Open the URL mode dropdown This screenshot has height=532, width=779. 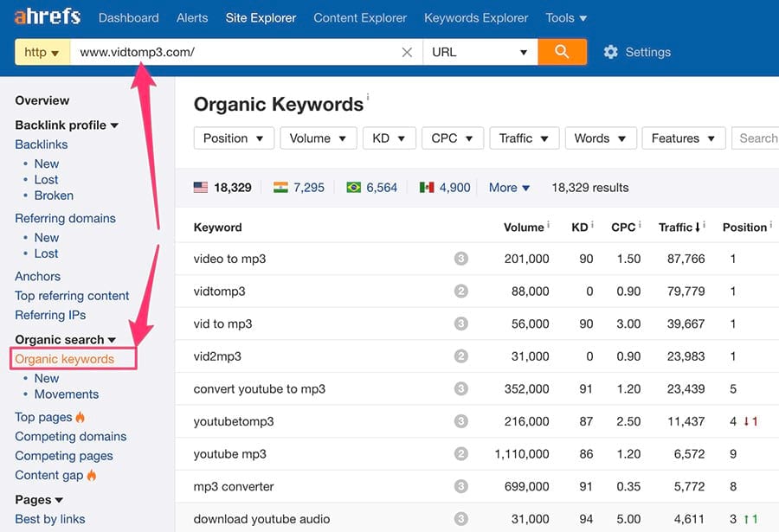(480, 52)
